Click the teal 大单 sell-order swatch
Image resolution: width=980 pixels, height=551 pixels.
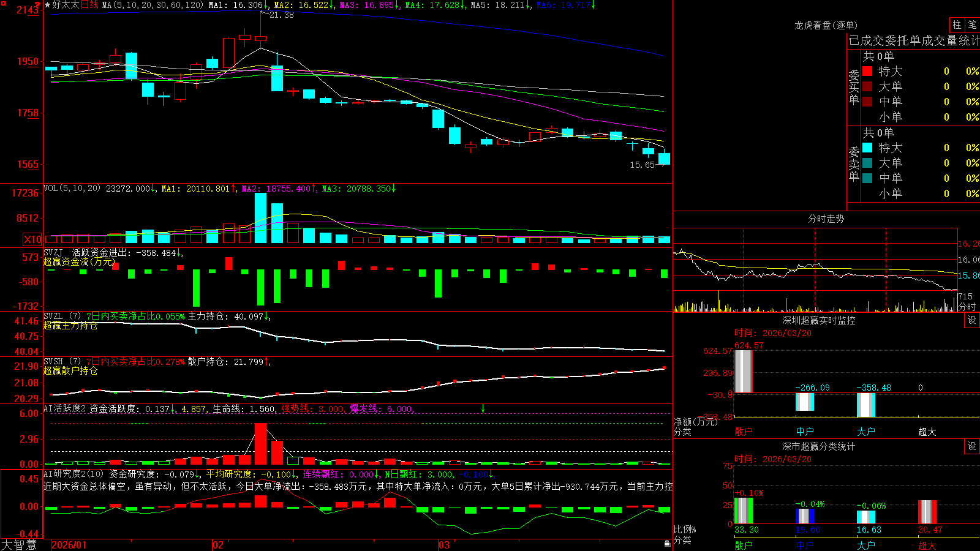point(867,163)
